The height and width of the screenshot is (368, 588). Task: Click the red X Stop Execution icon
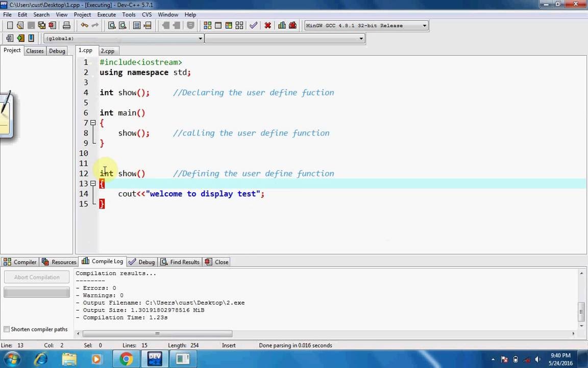268,26
